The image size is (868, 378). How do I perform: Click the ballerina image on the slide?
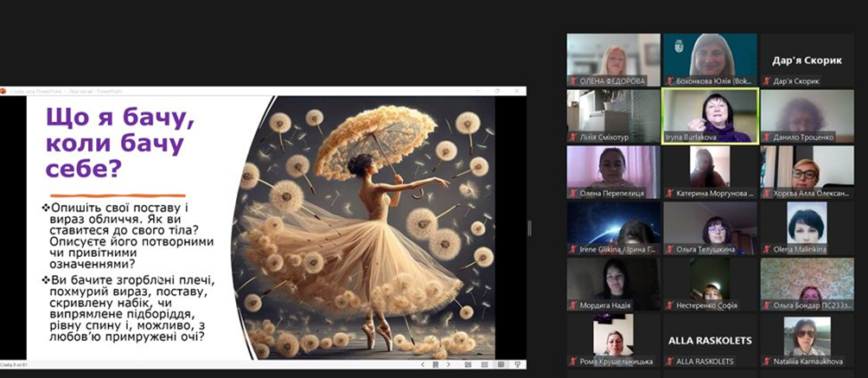coord(363,227)
